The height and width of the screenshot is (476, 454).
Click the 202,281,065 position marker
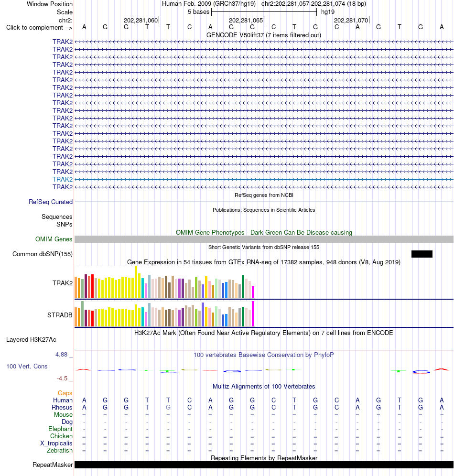[246, 21]
